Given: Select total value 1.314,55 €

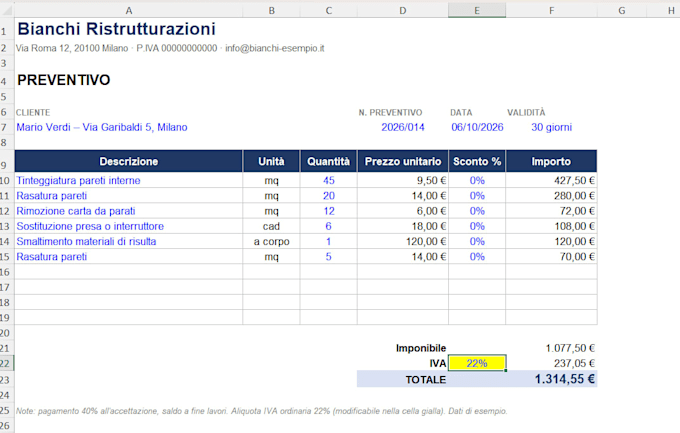Looking at the screenshot, I should tap(551, 379).
